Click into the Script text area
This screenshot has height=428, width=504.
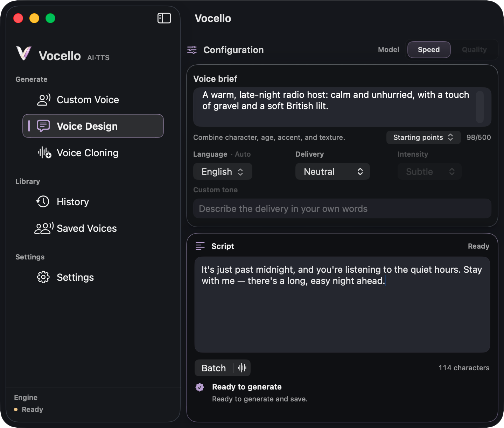(342, 305)
